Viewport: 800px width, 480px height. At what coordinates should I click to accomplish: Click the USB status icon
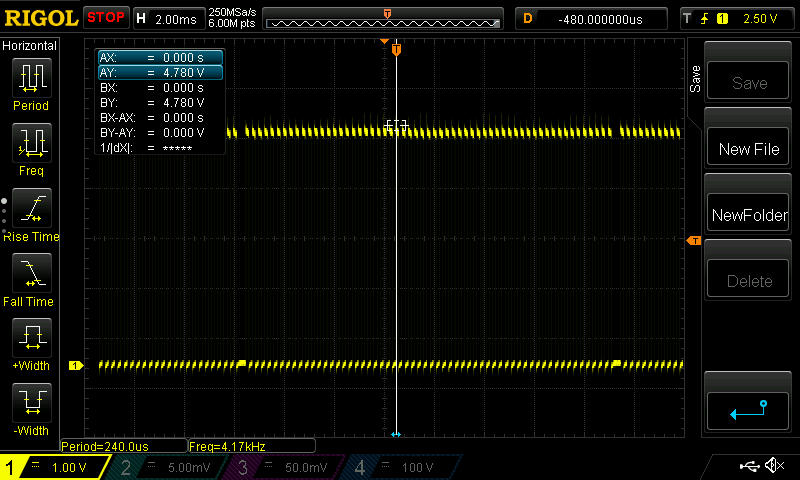pyautogui.click(x=748, y=466)
